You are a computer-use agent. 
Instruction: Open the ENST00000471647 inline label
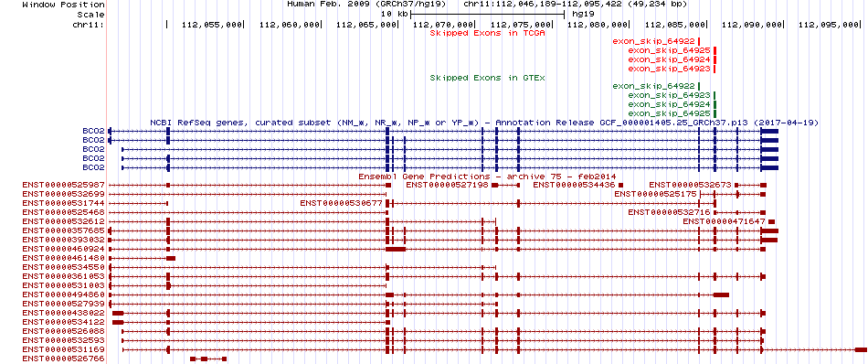(724, 221)
